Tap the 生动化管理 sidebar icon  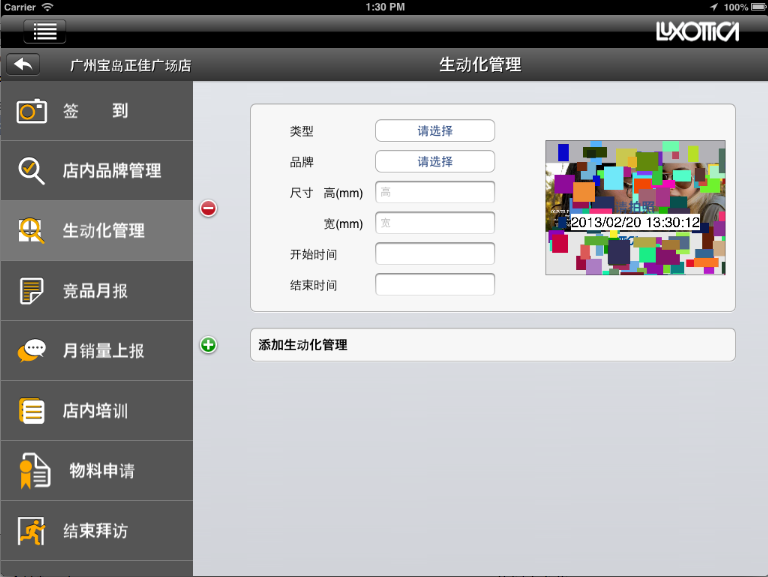pyautogui.click(x=32, y=231)
